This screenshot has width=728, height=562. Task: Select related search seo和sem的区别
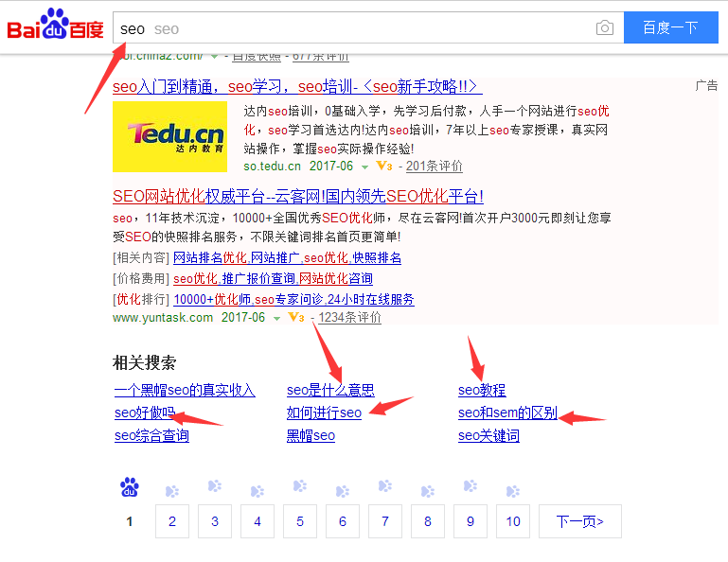[x=507, y=413]
